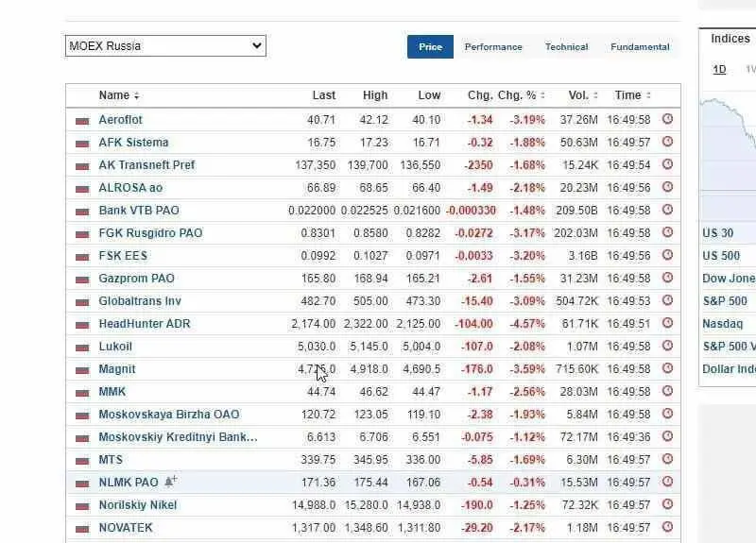Open the HeadHunter ADR stock link
756x543 pixels.
[x=145, y=323]
